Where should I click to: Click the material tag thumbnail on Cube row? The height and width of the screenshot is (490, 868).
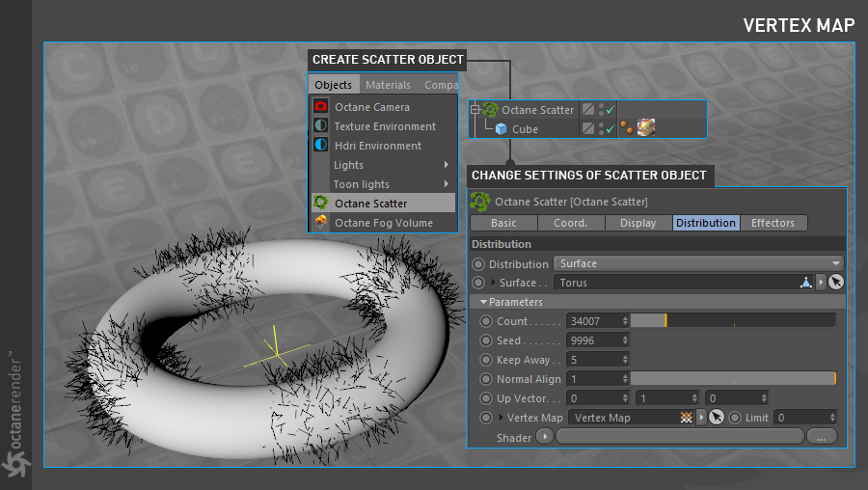click(646, 128)
